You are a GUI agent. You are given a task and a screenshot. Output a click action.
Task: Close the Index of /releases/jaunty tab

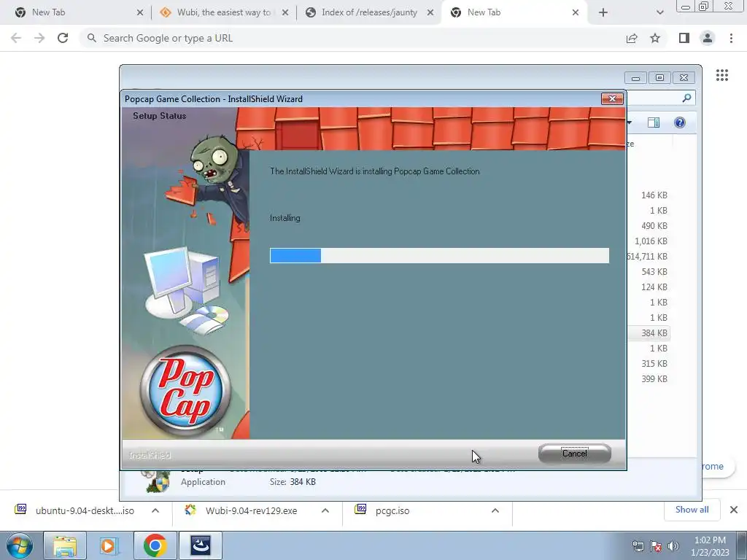pyautogui.click(x=430, y=13)
